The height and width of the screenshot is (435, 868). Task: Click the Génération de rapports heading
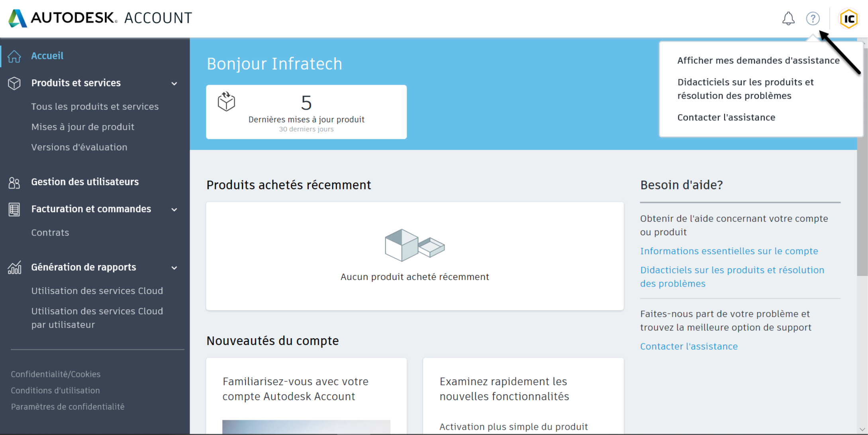click(84, 267)
